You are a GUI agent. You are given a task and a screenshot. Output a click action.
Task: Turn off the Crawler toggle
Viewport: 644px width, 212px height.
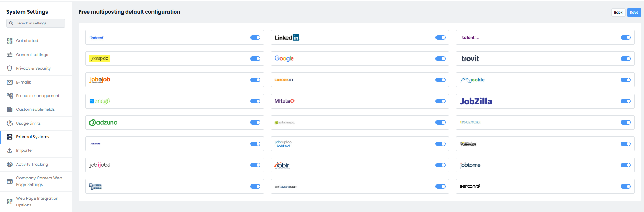[626, 144]
